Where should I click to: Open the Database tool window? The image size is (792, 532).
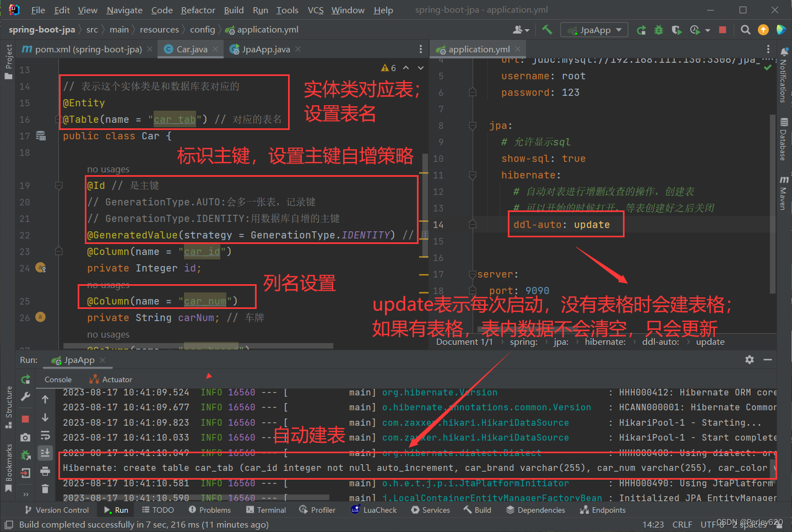point(784,138)
